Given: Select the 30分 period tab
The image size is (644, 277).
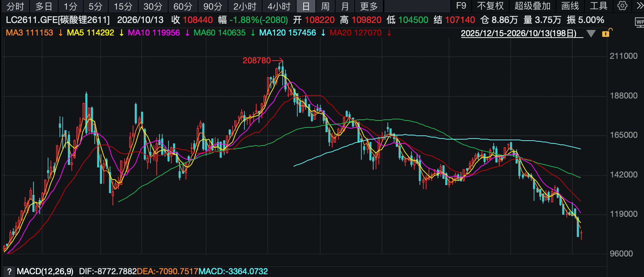Looking at the screenshot, I should pyautogui.click(x=153, y=6).
